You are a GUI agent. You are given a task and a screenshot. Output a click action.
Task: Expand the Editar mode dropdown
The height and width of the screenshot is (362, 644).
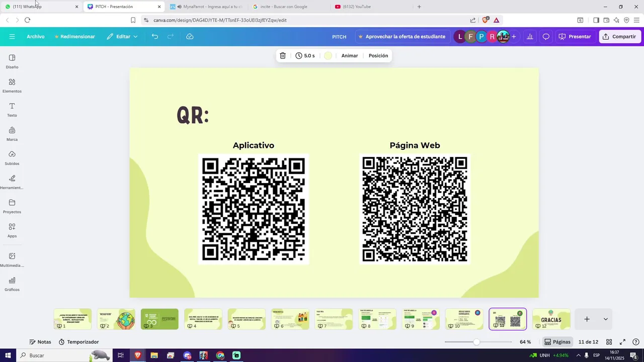coord(122,37)
